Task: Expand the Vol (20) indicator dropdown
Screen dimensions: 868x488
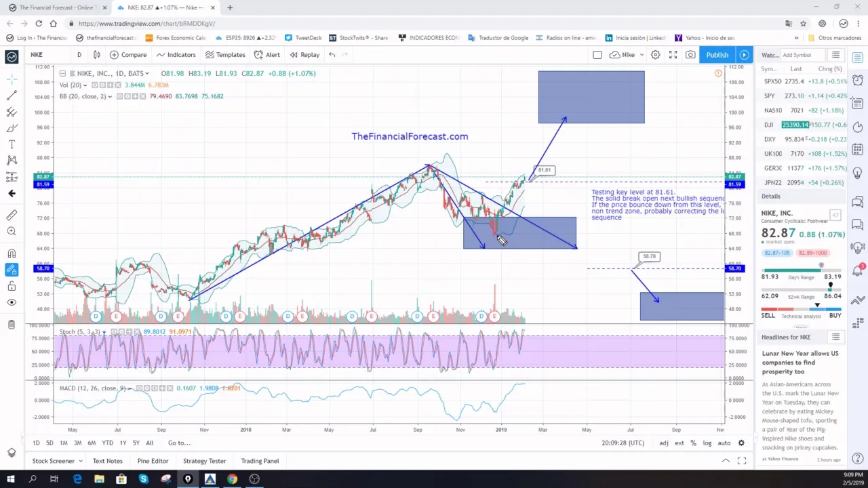Action: (x=87, y=85)
